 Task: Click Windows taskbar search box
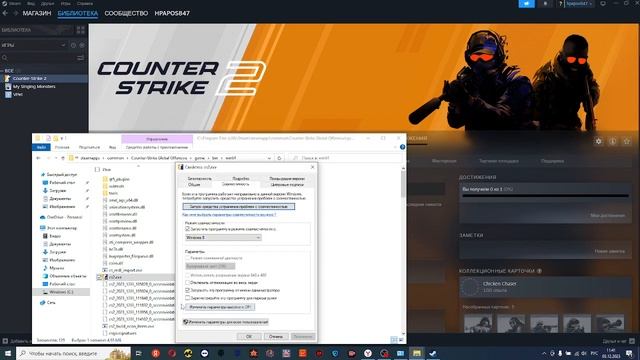point(73,353)
